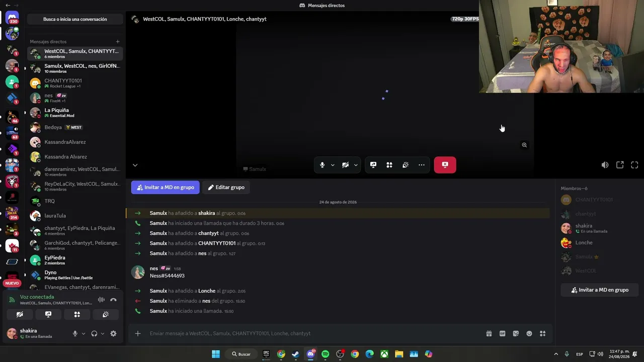Pop out the call window
Viewport: 644px width, 362px height.
(x=620, y=165)
